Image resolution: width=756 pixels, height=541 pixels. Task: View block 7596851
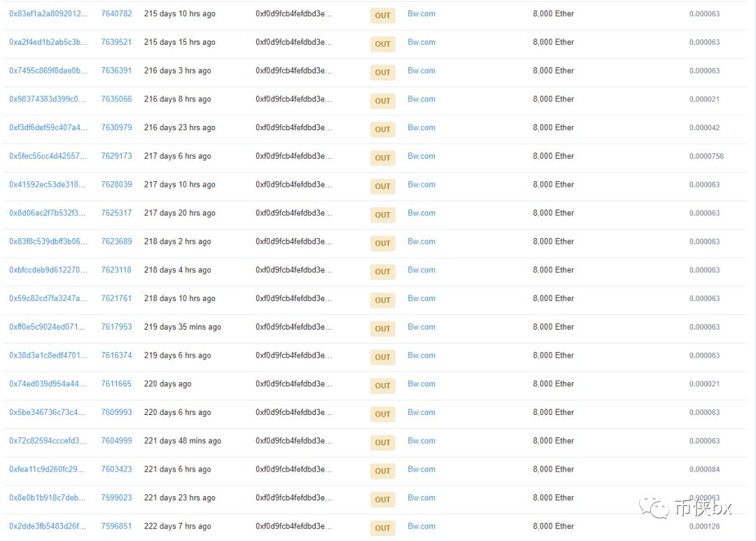116,526
